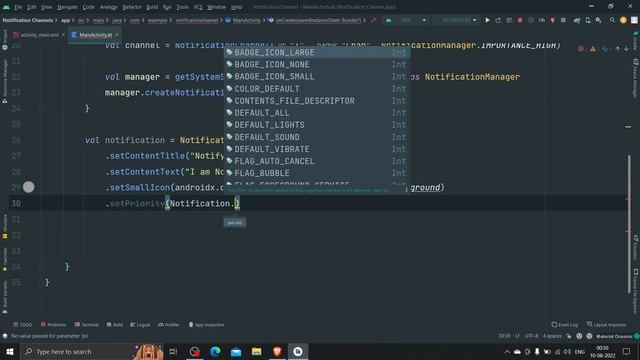
Task: Click the gutter color icon on line 29
Action: (x=29, y=187)
